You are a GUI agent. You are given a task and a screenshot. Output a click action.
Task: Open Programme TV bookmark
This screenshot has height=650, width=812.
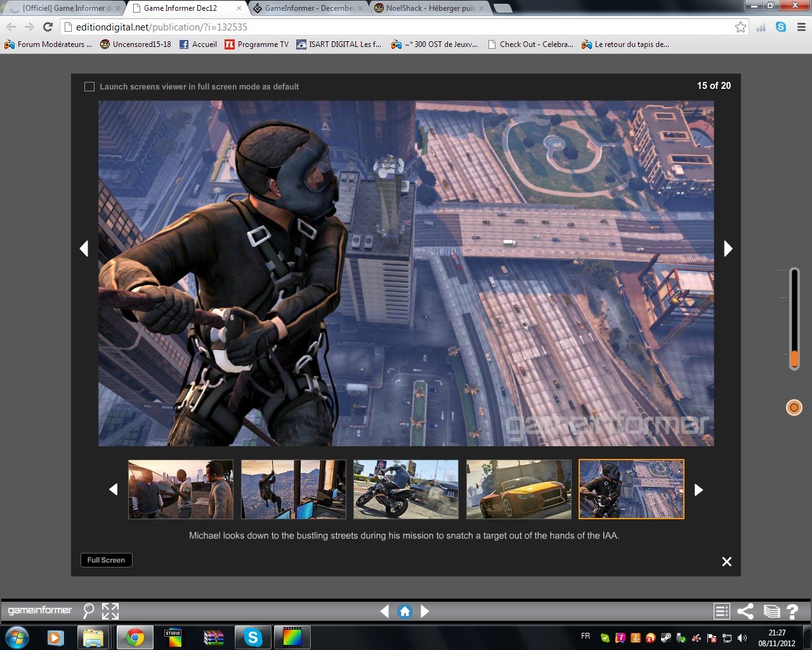256,44
